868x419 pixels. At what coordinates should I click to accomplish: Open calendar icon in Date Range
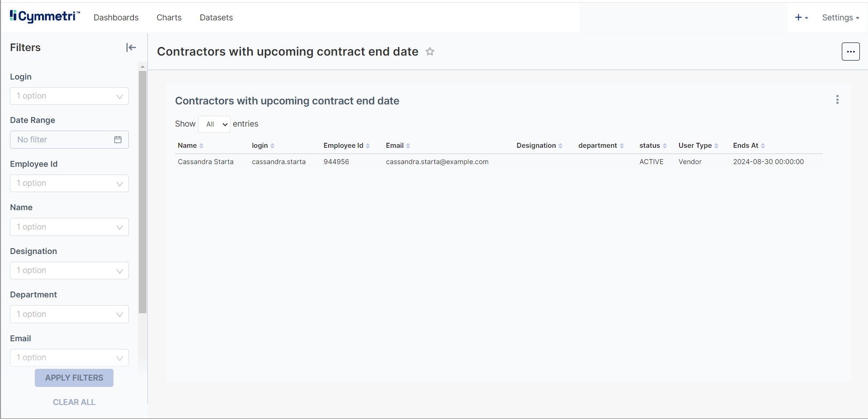(x=118, y=140)
